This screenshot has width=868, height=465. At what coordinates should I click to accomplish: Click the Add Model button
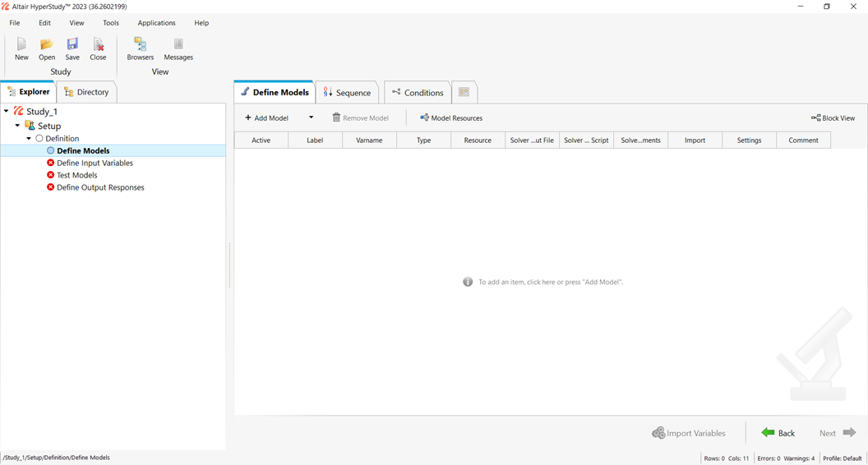coord(267,118)
